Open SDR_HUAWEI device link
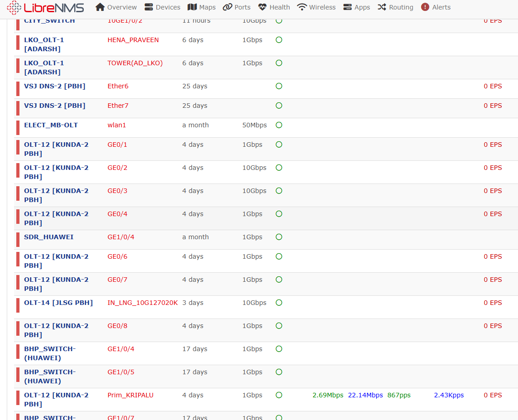 (49, 237)
